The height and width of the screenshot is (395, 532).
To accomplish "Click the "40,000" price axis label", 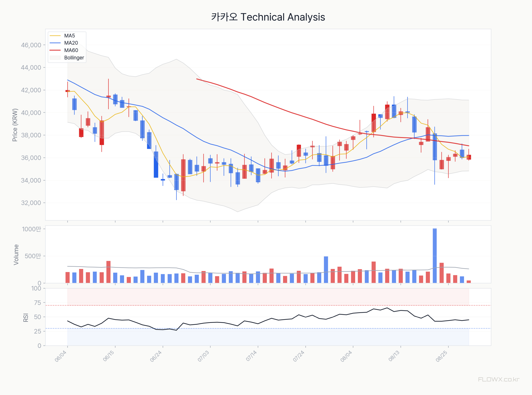I will click(31, 113).
